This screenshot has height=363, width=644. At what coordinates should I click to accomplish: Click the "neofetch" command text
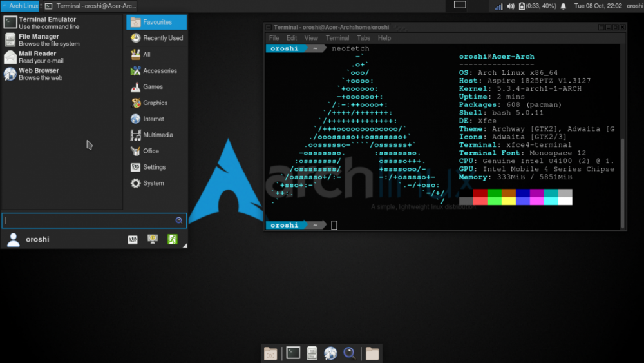(350, 48)
